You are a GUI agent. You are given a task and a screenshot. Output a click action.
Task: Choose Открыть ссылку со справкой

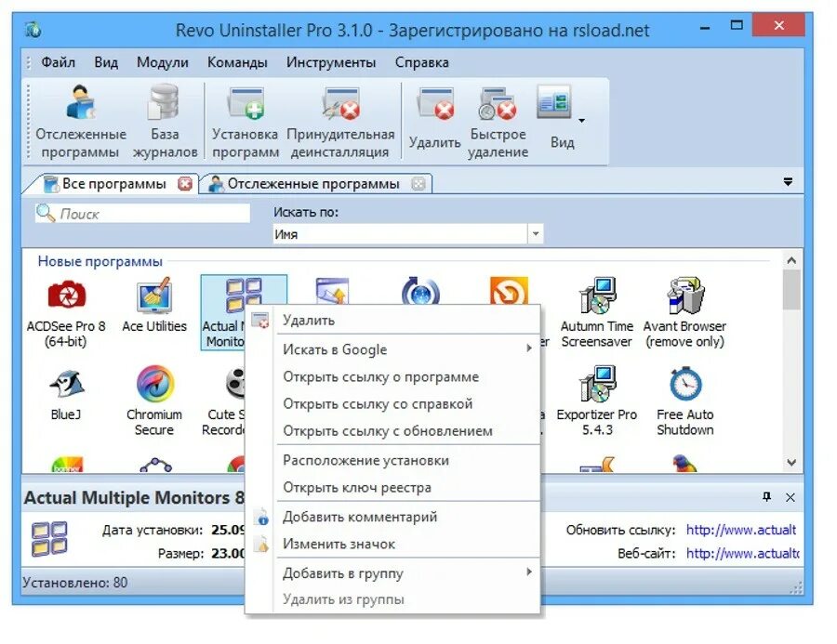(x=392, y=404)
